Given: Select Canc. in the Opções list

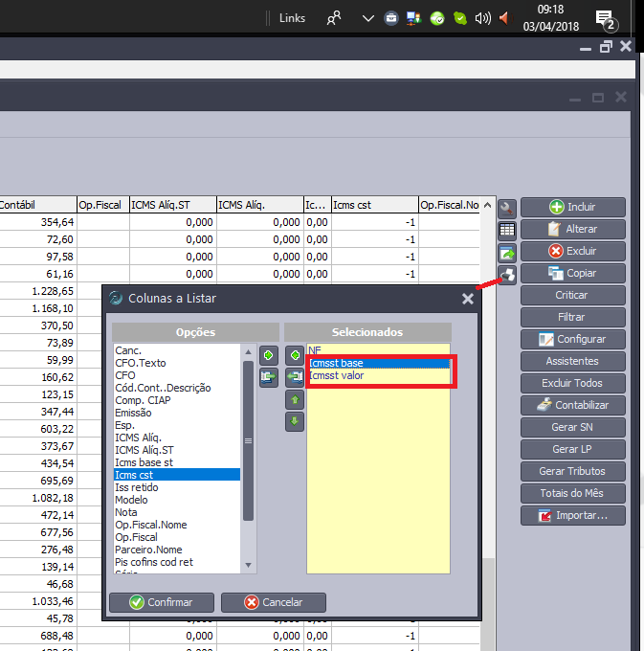Looking at the screenshot, I should click(x=177, y=350).
